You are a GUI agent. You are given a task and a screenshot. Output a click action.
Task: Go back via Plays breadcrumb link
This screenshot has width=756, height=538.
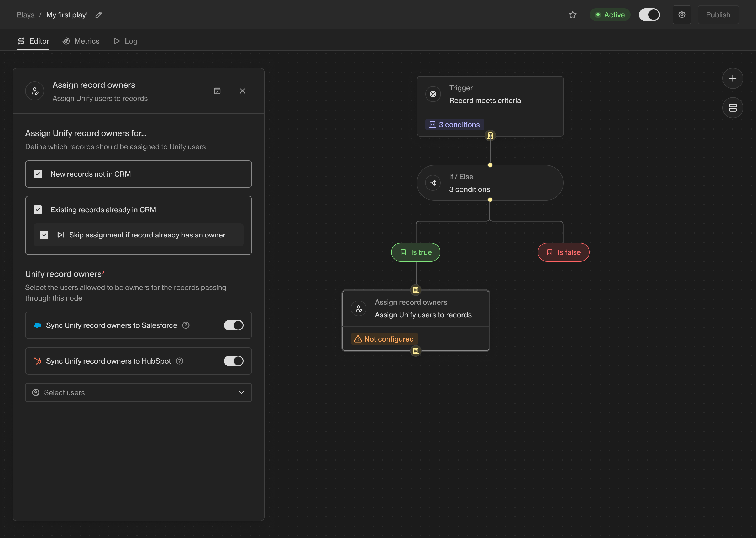pos(25,15)
